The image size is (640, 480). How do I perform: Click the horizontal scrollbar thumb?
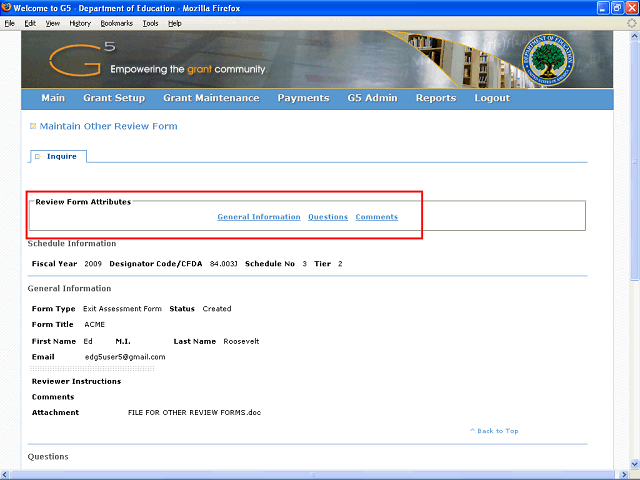(x=313, y=475)
